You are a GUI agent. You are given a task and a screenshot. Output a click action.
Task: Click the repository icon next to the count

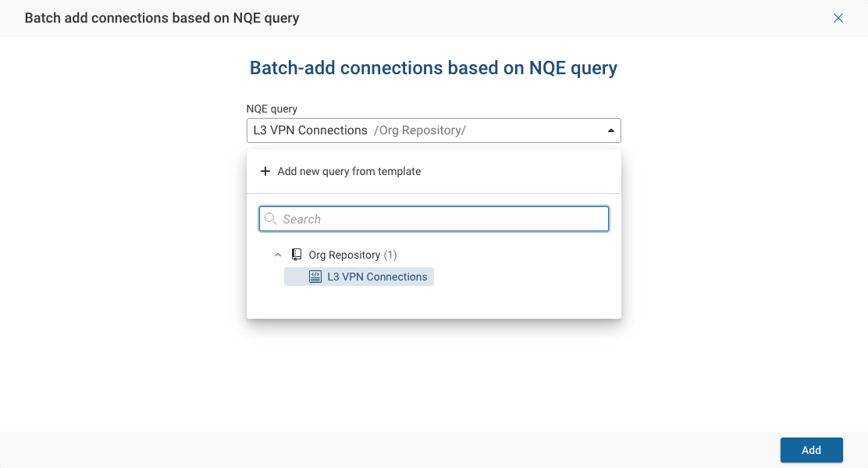297,255
